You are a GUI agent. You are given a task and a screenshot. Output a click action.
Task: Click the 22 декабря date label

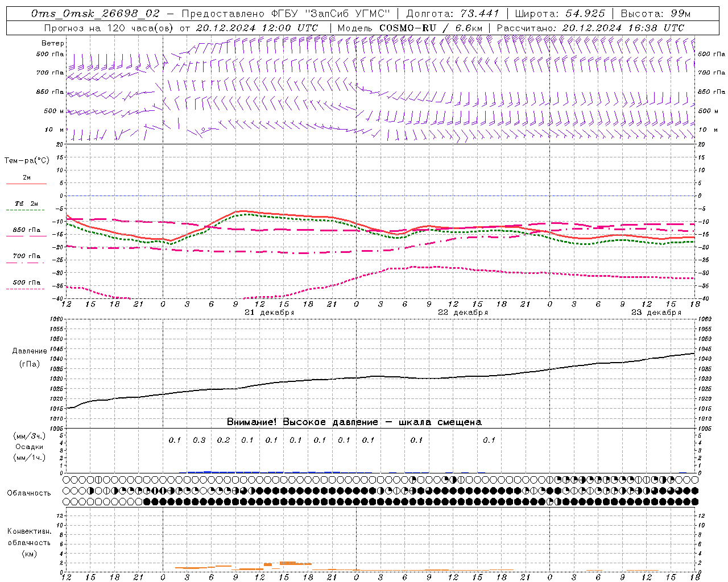(x=462, y=313)
